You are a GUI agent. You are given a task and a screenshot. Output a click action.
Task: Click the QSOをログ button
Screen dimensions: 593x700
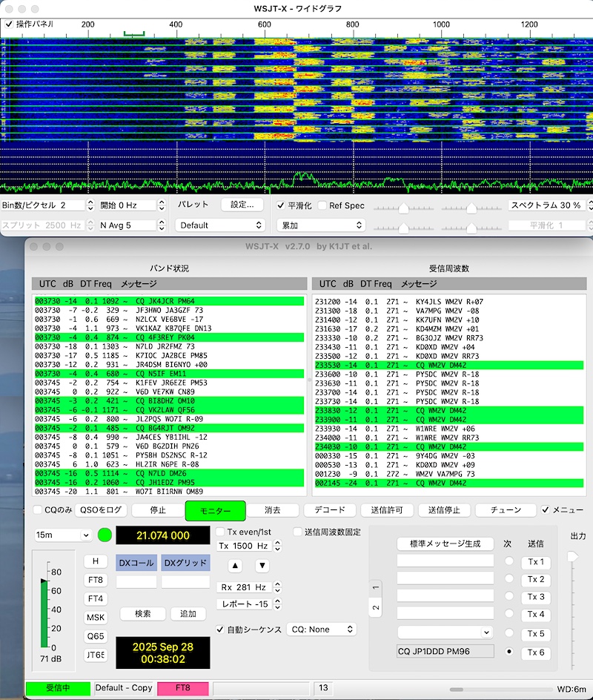coord(100,510)
